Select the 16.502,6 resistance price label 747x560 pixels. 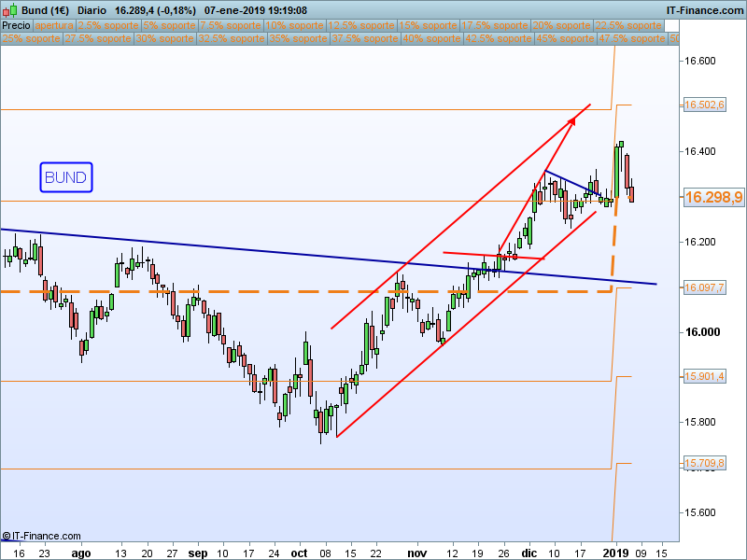point(704,105)
